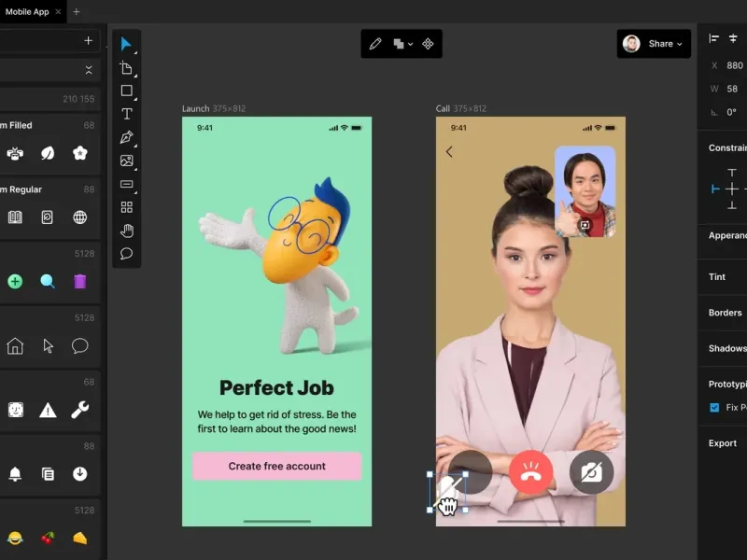Choose the Rectangle shape tool
This screenshot has height=560, width=747.
coord(126,91)
